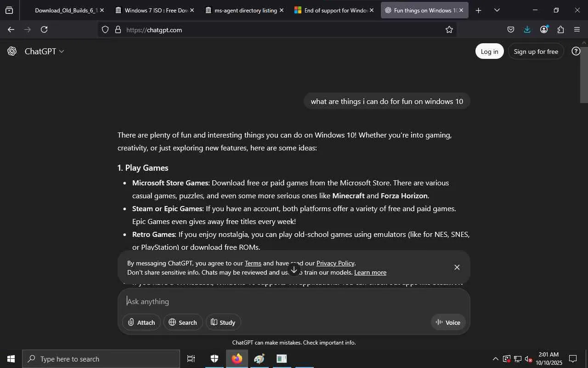This screenshot has height=368, width=588.
Task: Open the taskbar app right of Paint
Action: pos(282,359)
